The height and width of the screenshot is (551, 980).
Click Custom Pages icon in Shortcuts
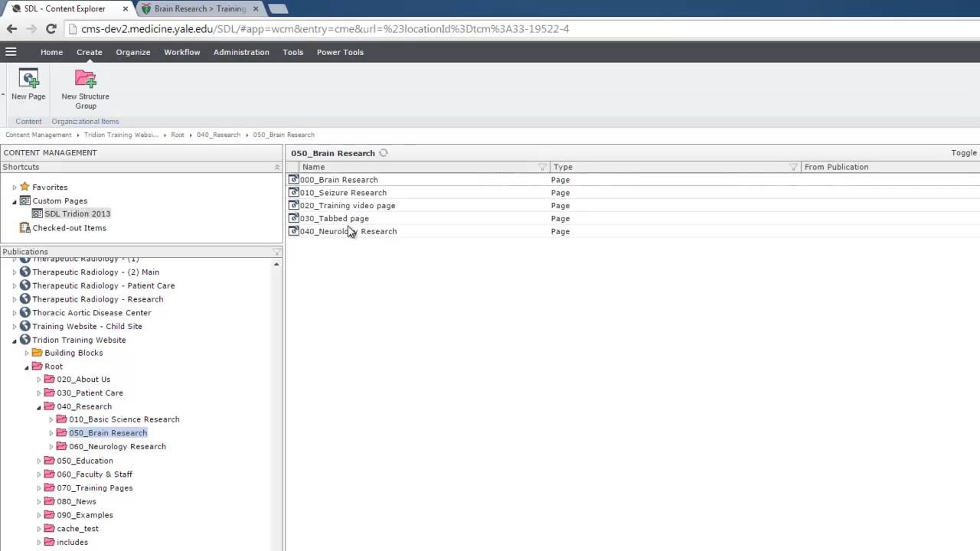[24, 201]
